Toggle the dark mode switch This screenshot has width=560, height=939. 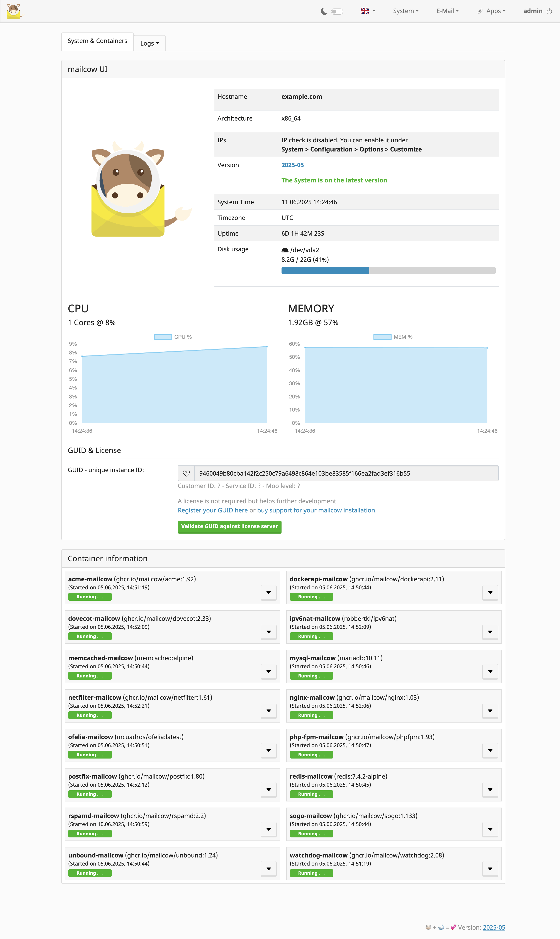(x=337, y=11)
